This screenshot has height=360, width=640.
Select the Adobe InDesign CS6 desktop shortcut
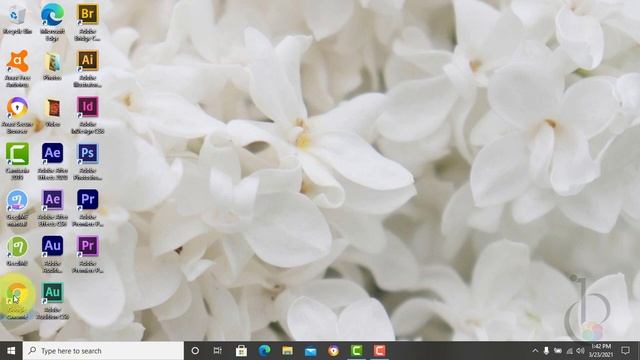[88, 115]
